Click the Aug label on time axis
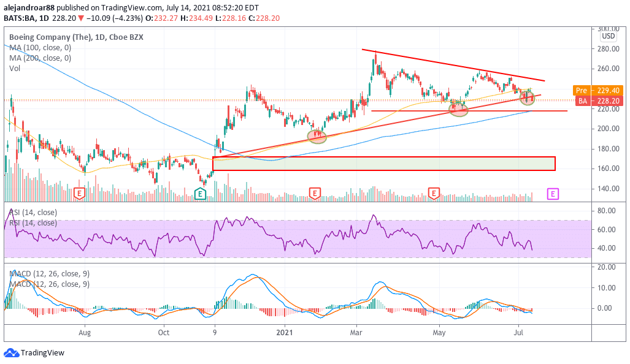Viewport: 630px width, 364px height. pyautogui.click(x=85, y=333)
